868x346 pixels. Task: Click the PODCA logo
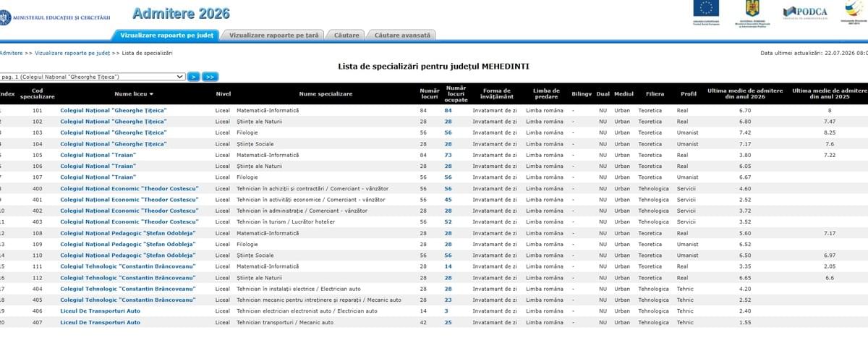pyautogui.click(x=804, y=12)
